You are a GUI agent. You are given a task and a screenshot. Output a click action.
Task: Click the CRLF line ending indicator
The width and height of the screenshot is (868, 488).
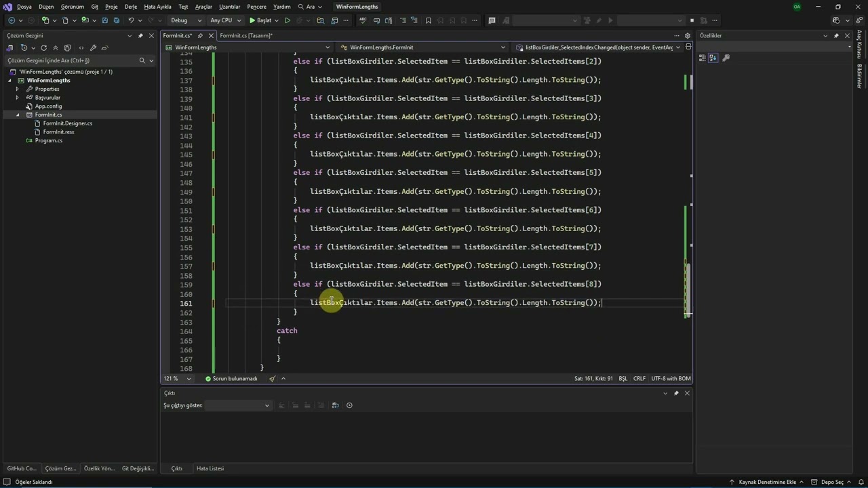[639, 379]
